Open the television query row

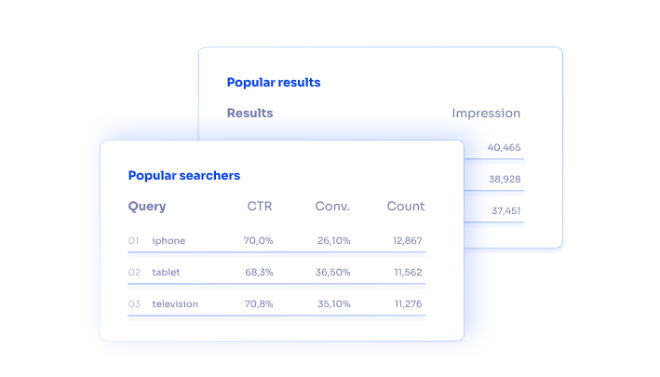[x=277, y=304]
